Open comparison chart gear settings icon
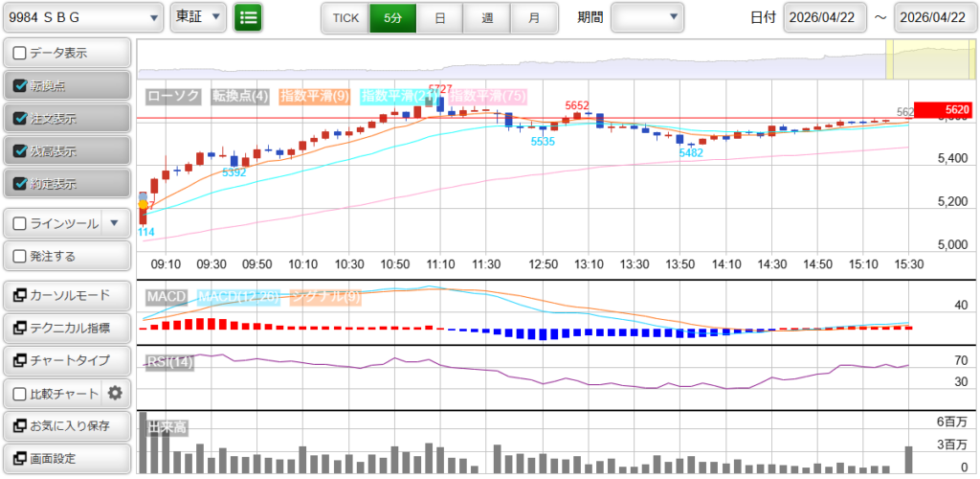980x479 pixels. (x=115, y=393)
